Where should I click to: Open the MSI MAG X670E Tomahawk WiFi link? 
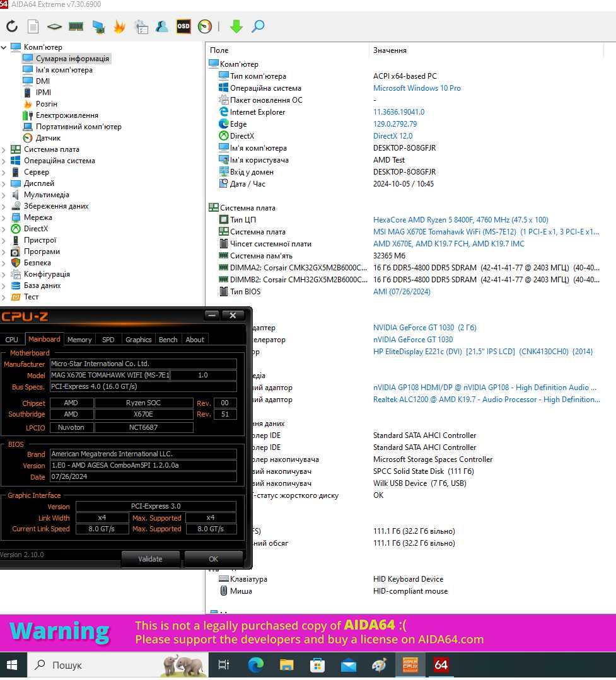pos(486,232)
